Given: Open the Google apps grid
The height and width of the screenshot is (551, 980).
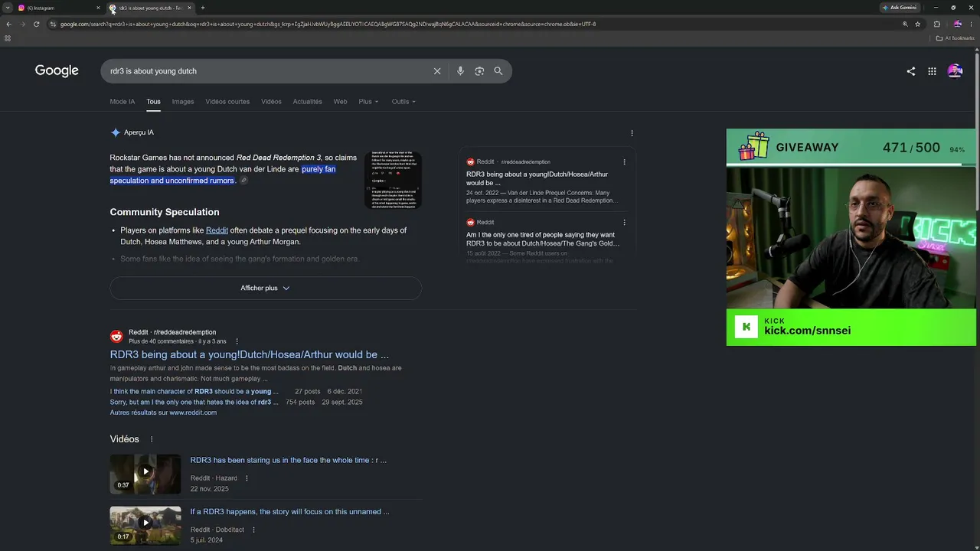Looking at the screenshot, I should (932, 71).
